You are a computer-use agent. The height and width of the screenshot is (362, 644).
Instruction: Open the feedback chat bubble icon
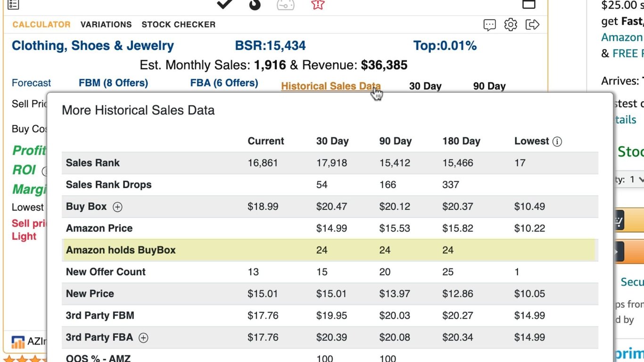[490, 25]
